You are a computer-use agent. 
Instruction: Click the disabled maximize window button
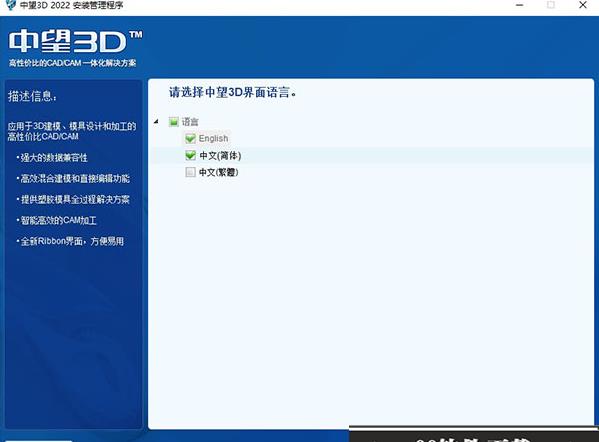[x=550, y=5]
